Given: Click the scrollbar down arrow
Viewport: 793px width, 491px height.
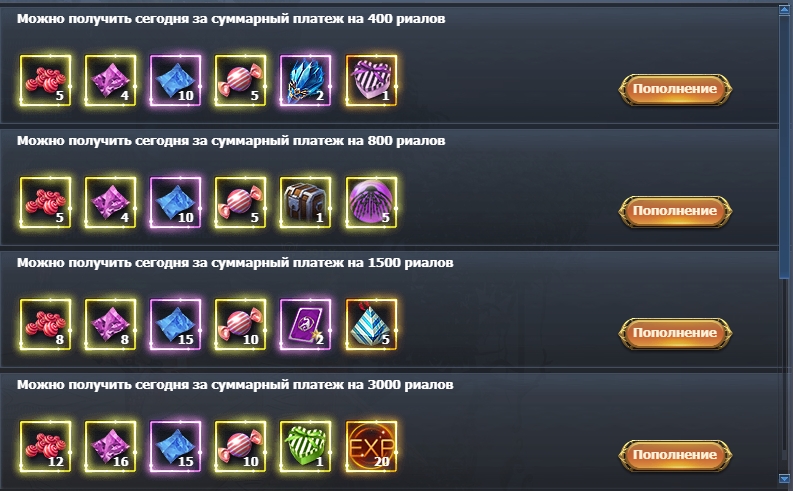Looking at the screenshot, I should (784, 478).
